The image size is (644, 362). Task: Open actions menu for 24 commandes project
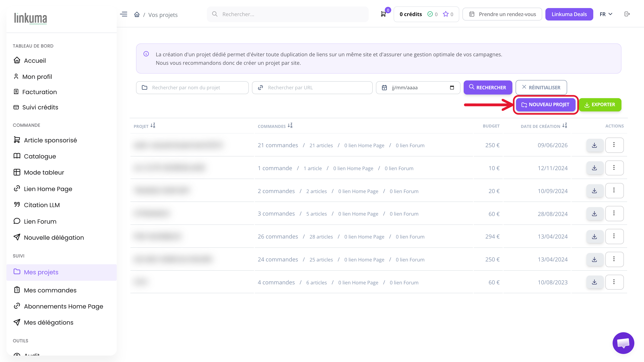[x=614, y=260]
